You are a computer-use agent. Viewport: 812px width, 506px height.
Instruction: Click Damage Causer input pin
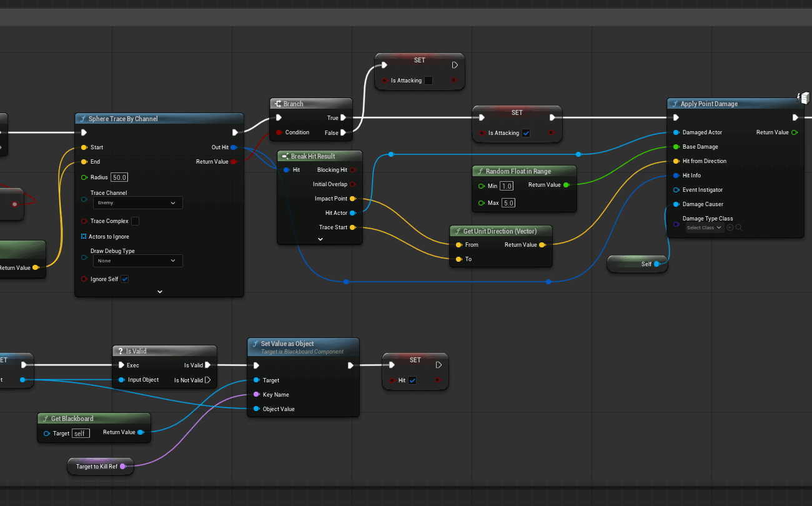coord(676,204)
